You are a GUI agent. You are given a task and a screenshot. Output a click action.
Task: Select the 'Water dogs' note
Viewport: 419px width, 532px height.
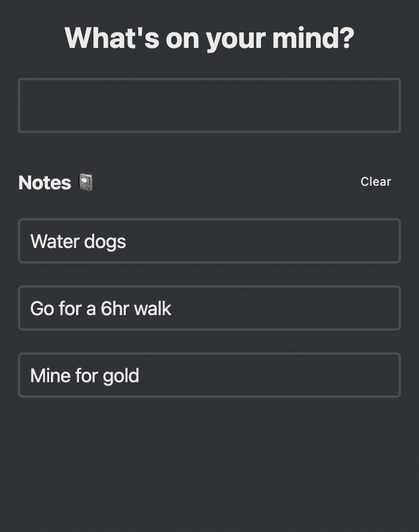point(209,241)
